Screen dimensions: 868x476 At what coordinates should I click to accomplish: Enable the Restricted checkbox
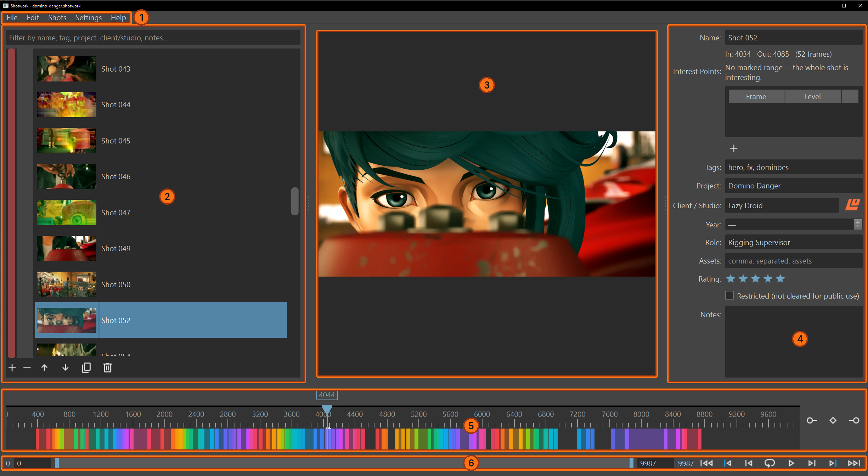click(729, 295)
